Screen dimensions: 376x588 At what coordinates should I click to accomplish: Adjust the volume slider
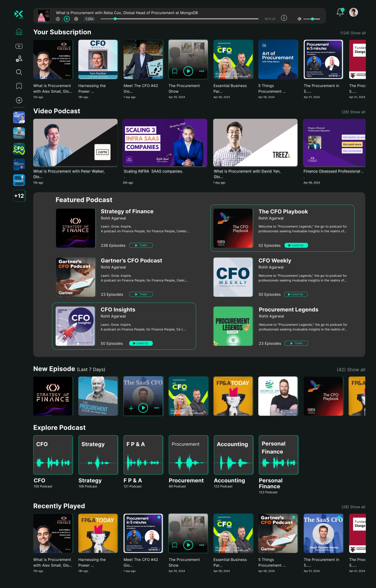tap(312, 19)
